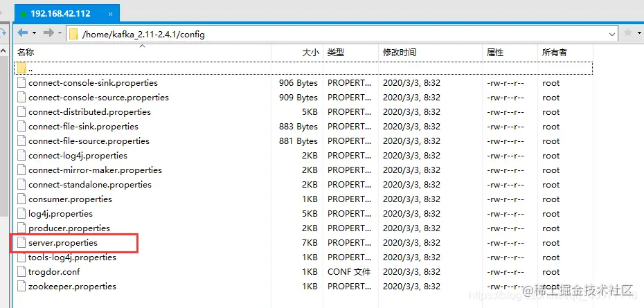Sort by the 大小 column header
The width and height of the screenshot is (644, 308).
pos(297,52)
